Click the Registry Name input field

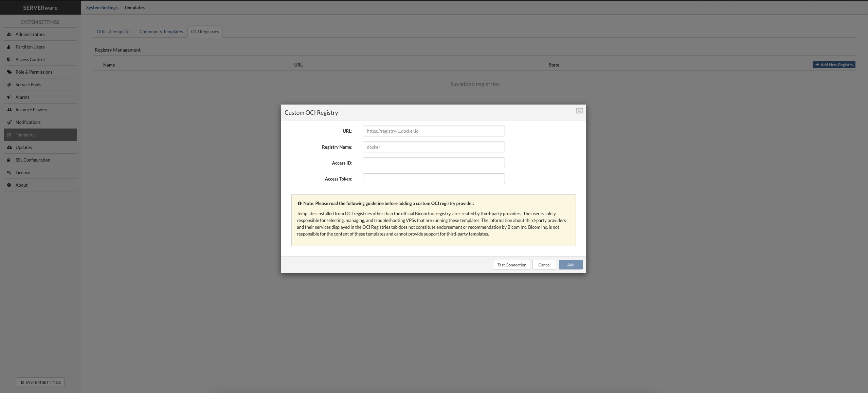tap(433, 147)
